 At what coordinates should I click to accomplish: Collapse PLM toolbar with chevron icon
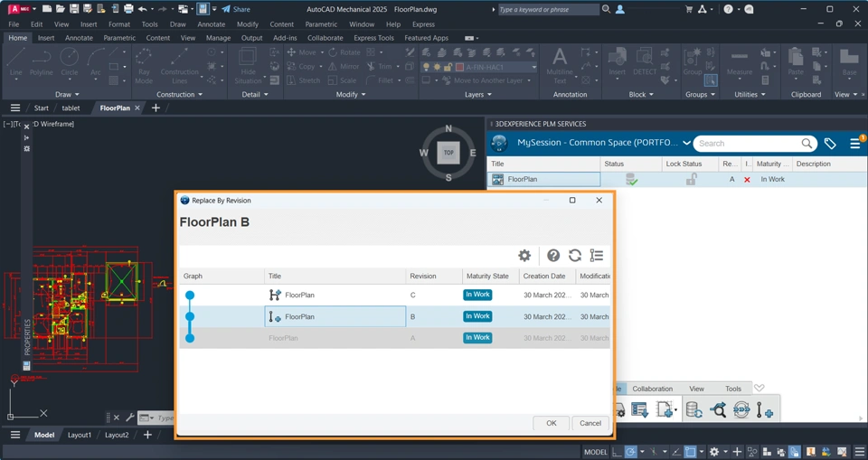[x=759, y=388]
